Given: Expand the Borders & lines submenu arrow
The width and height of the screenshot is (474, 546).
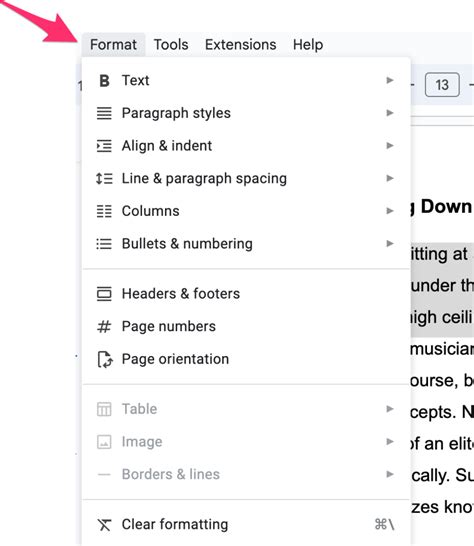Looking at the screenshot, I should tap(390, 474).
